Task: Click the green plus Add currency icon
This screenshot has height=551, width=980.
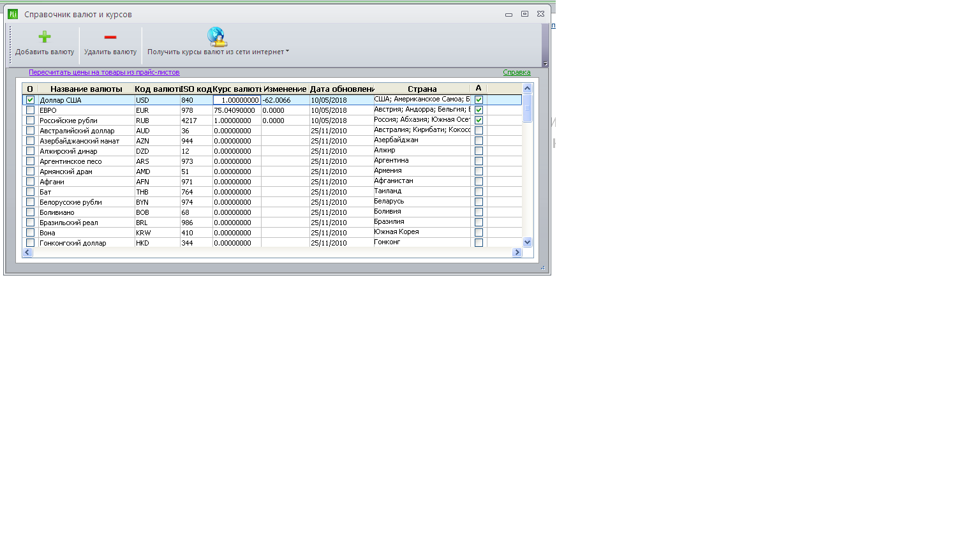Action: pos(45,37)
